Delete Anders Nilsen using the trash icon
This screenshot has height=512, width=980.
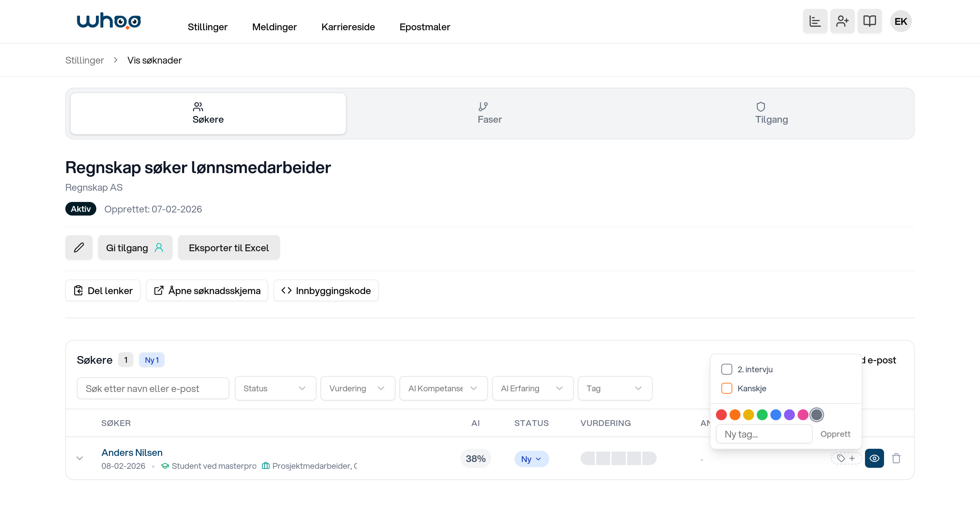897,458
